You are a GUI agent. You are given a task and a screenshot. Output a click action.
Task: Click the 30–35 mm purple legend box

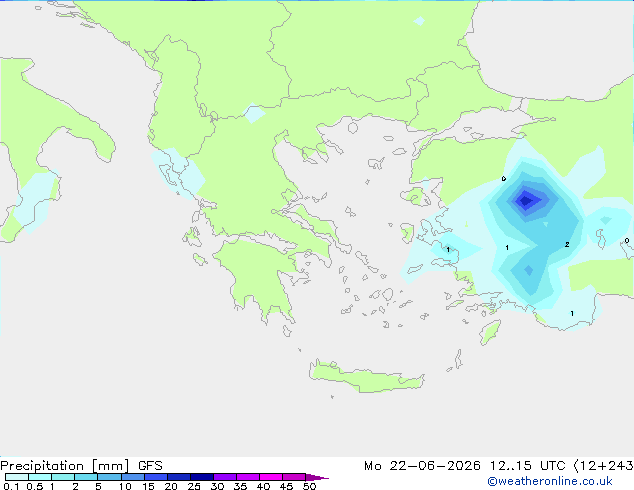pos(225,477)
